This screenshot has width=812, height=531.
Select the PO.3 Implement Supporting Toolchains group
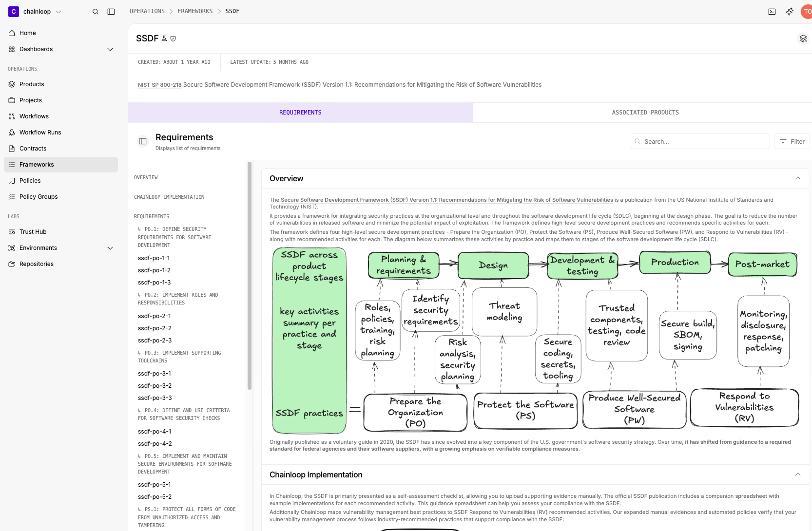coord(179,357)
